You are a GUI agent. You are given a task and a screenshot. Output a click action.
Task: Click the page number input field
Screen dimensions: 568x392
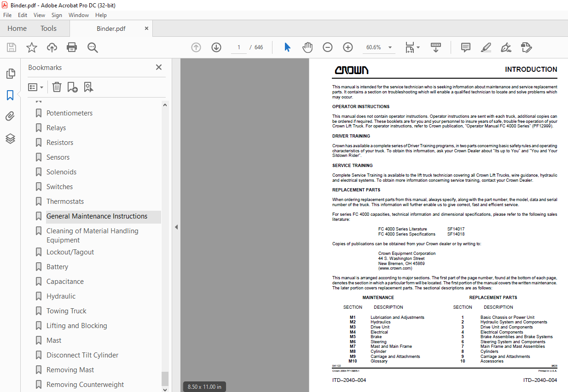point(239,47)
